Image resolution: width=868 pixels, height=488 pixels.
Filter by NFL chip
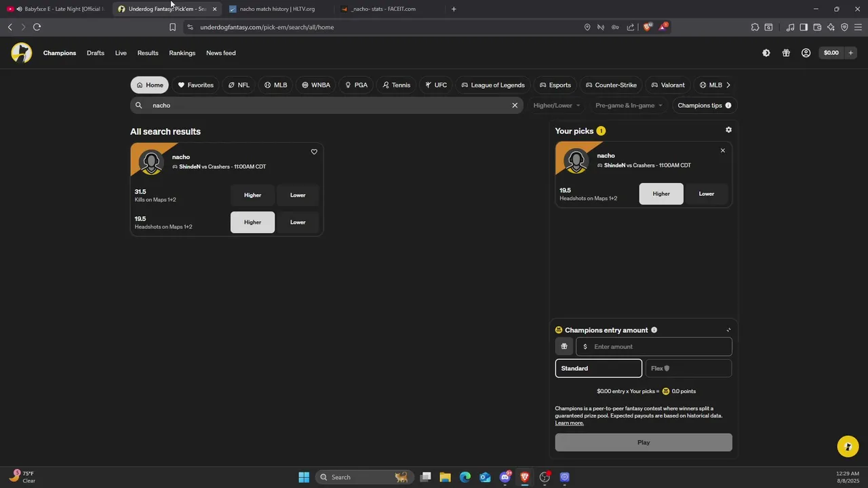[239, 85]
